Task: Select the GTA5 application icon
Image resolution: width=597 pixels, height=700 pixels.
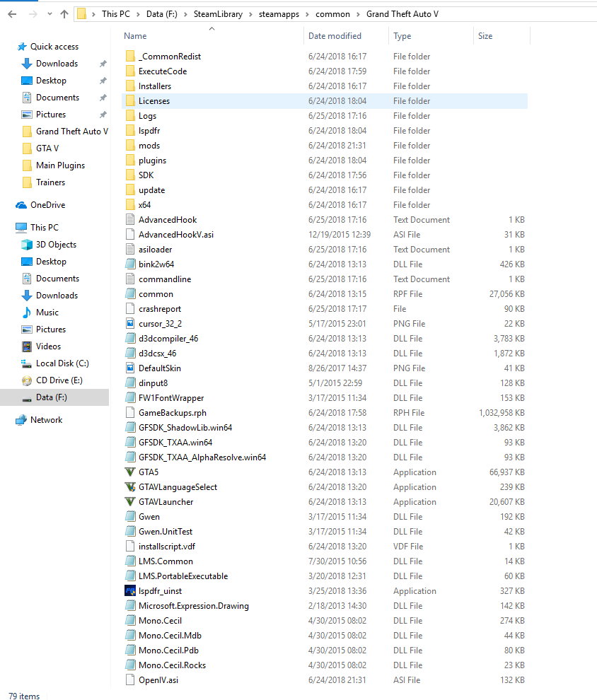Action: tap(130, 472)
